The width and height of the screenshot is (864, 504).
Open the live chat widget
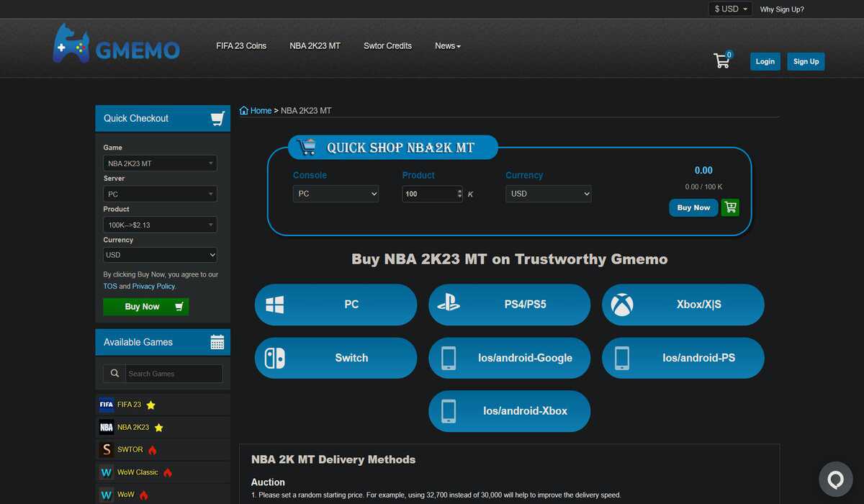[835, 479]
